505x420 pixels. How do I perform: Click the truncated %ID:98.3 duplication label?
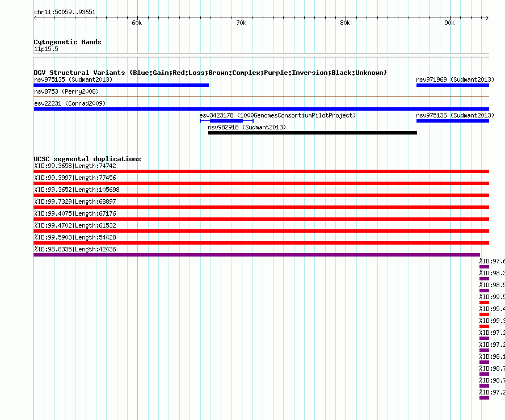tap(492, 273)
